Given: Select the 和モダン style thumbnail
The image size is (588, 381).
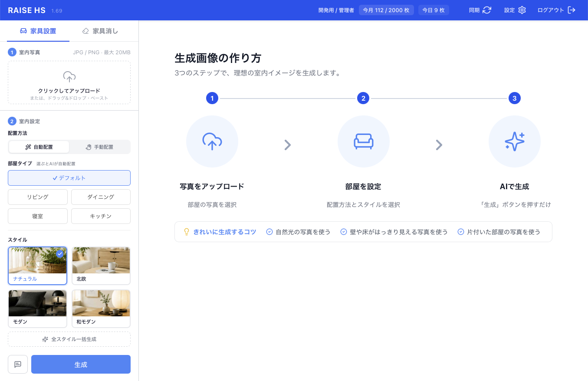Looking at the screenshot, I should [101, 309].
